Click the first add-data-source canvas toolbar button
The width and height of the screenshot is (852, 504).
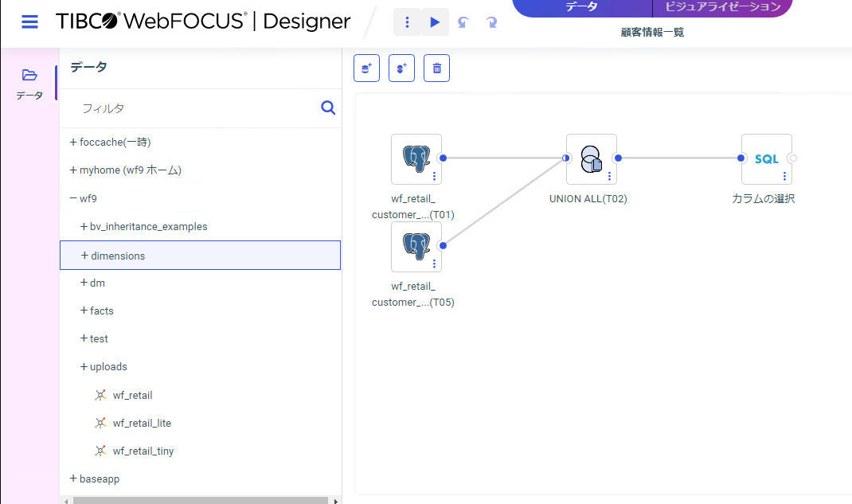tap(366, 68)
